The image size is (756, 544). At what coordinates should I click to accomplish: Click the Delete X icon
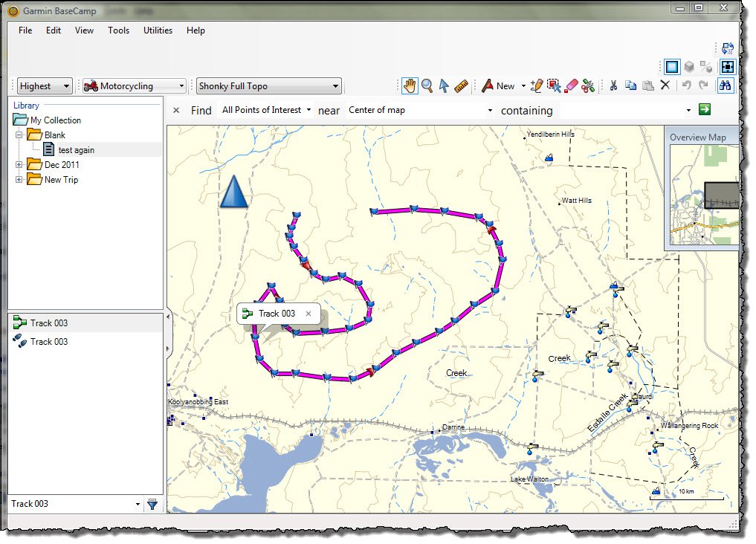(665, 85)
